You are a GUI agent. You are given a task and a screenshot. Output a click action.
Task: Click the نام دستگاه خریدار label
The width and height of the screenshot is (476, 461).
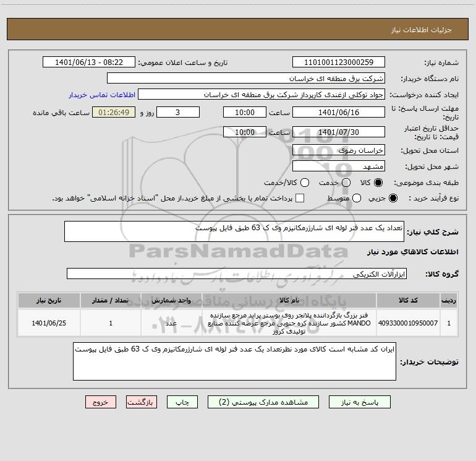pyautogui.click(x=430, y=79)
